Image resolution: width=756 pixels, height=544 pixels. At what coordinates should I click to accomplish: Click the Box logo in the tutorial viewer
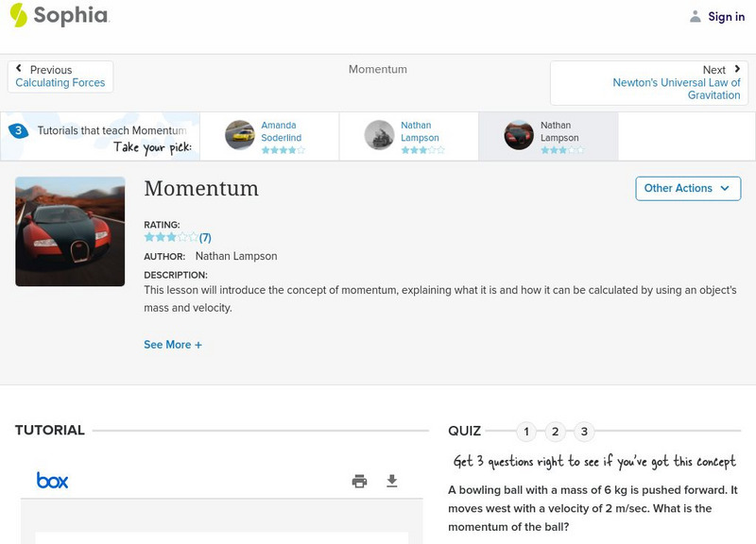[54, 481]
